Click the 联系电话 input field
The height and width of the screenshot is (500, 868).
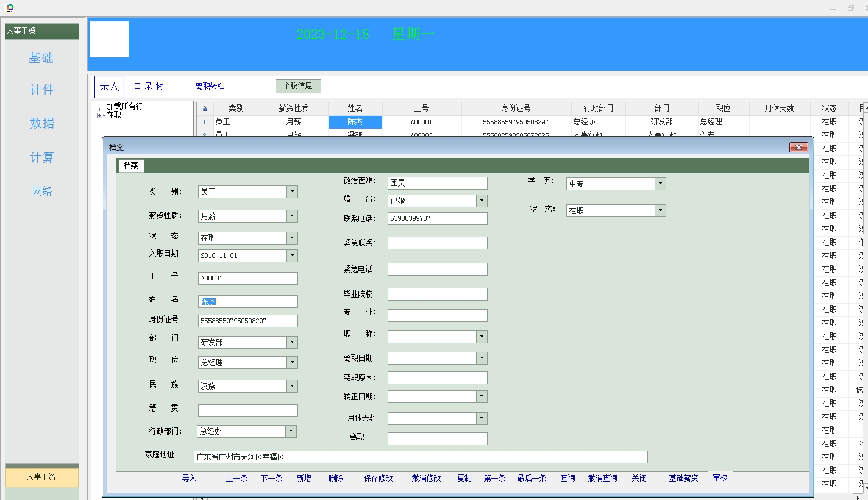point(437,218)
